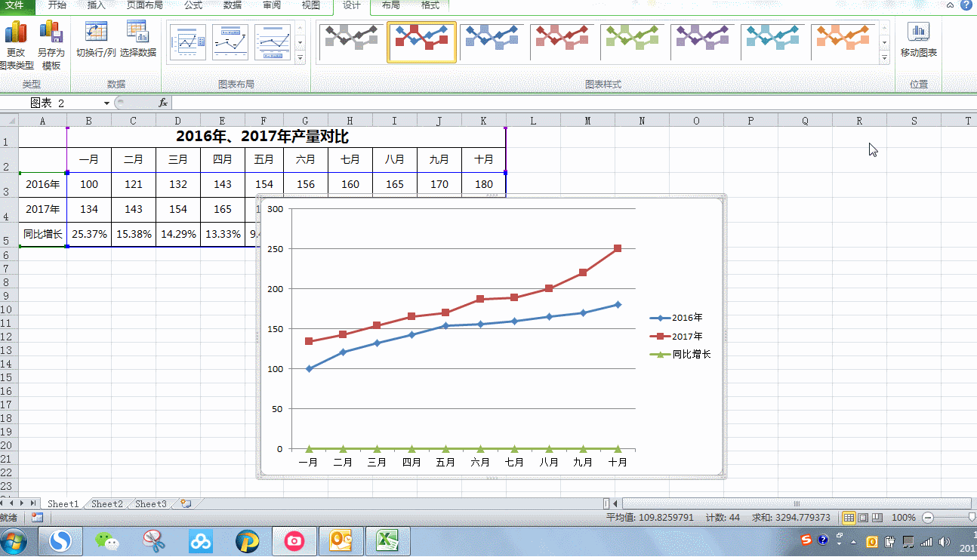Click the zoom slider minus button
The height and width of the screenshot is (560, 977).
[x=928, y=518]
